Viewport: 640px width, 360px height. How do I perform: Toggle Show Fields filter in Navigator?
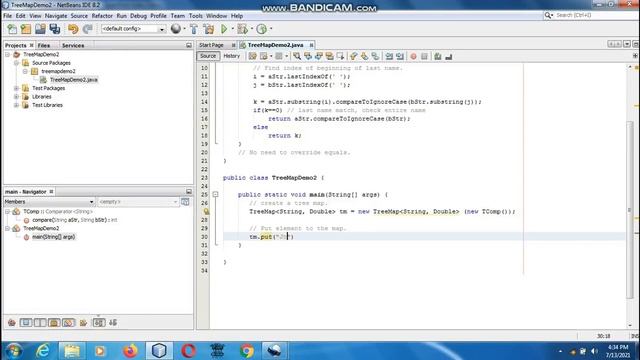26,323
